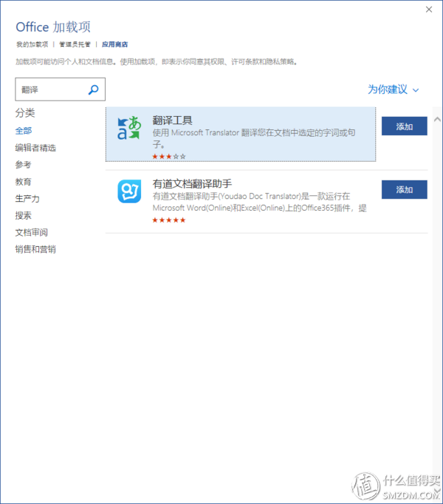443x504 pixels.
Task: Close the Office 加载项 dialog
Action: [429, 10]
